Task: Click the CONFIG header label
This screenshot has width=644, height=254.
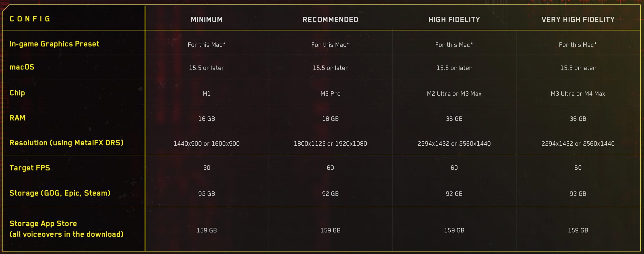Action: (30, 19)
